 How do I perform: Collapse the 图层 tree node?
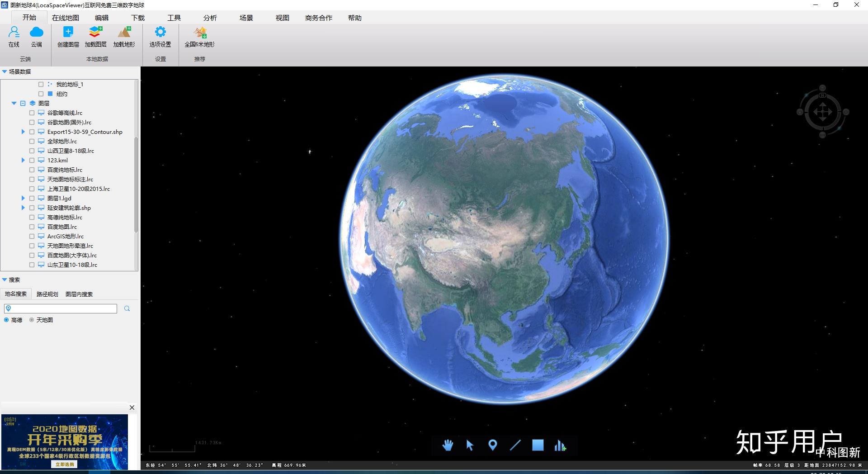click(x=14, y=103)
